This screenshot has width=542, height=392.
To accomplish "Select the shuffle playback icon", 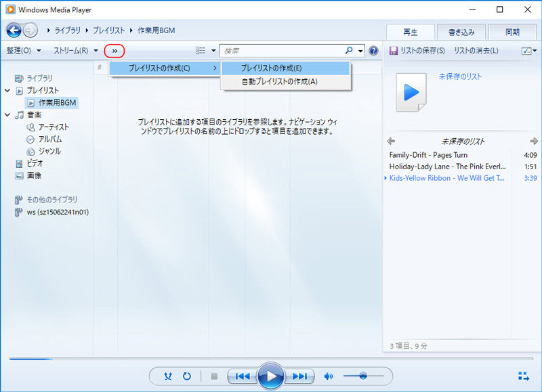I will pyautogui.click(x=168, y=376).
